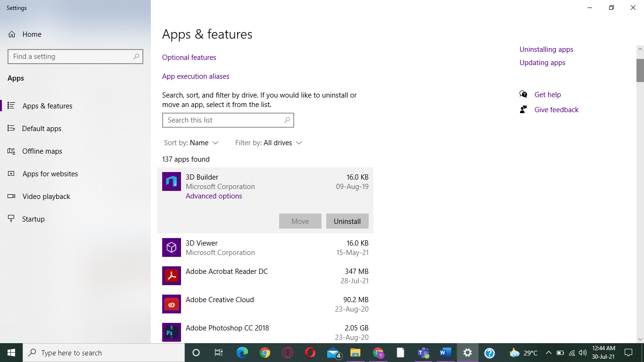Open the Filter by All drives dropdown

pos(268,143)
